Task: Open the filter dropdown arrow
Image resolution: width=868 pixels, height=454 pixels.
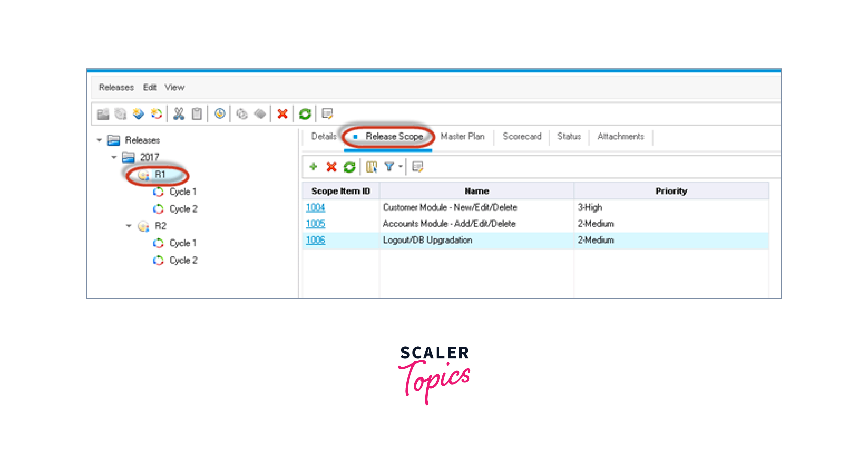Action: click(x=400, y=167)
